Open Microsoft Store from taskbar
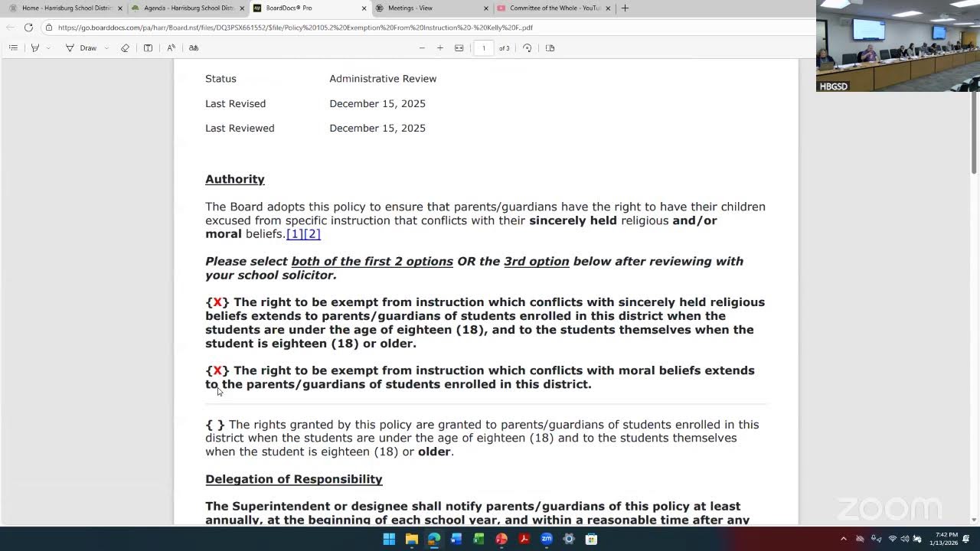The height and width of the screenshot is (551, 980). [592, 539]
